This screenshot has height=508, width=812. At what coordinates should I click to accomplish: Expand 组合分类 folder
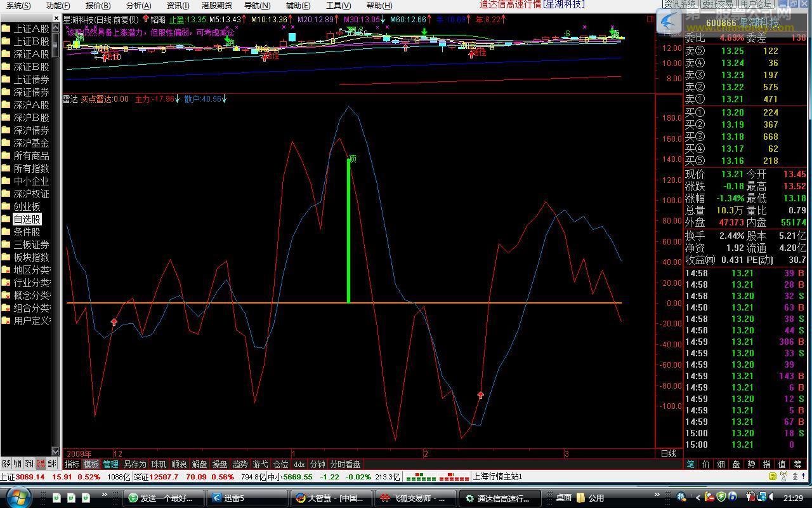(x=25, y=308)
